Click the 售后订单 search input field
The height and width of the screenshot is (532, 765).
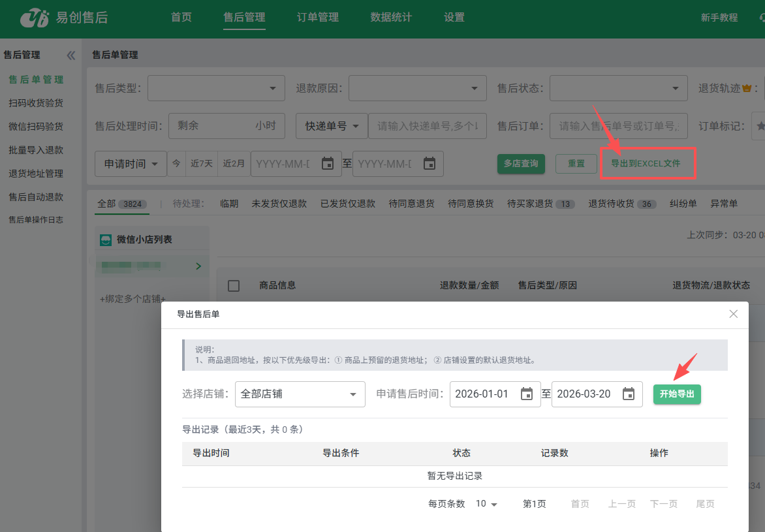pyautogui.click(x=618, y=126)
